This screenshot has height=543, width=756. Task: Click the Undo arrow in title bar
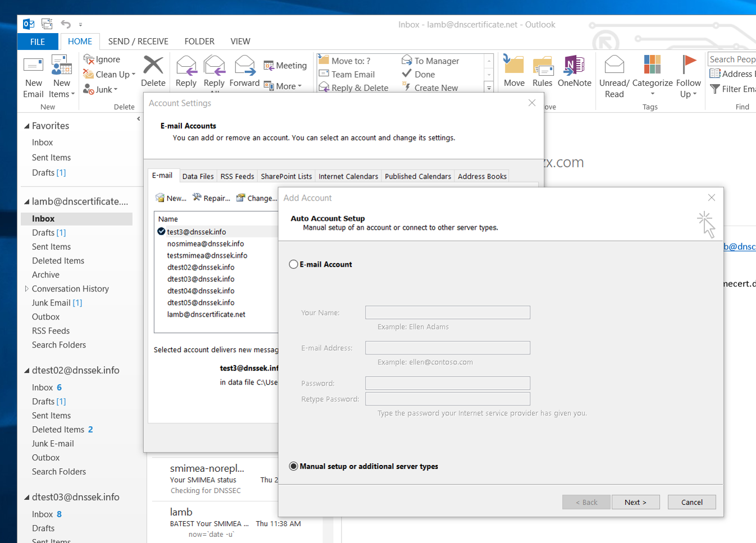click(x=66, y=24)
